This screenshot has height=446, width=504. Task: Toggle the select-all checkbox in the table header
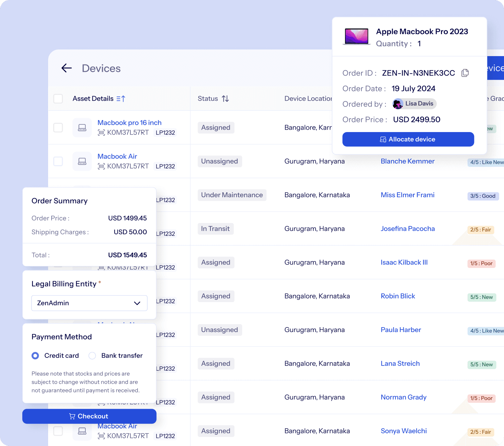click(x=58, y=99)
